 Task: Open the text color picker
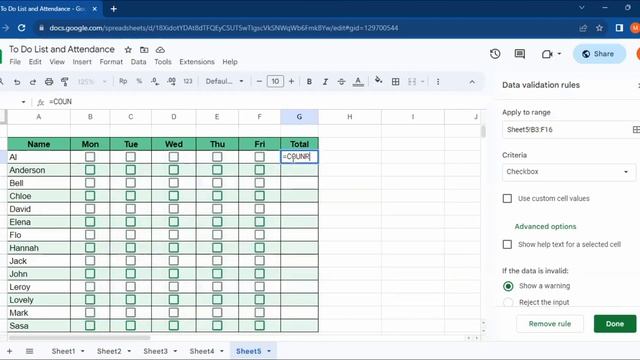click(x=358, y=82)
